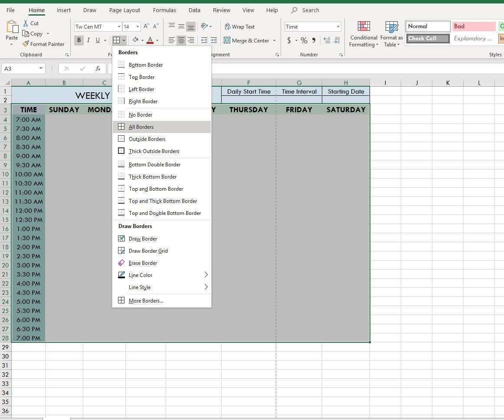Viewport: 504px width, 420px height.
Task: Toggle Italic formatting button
Action: click(x=88, y=40)
